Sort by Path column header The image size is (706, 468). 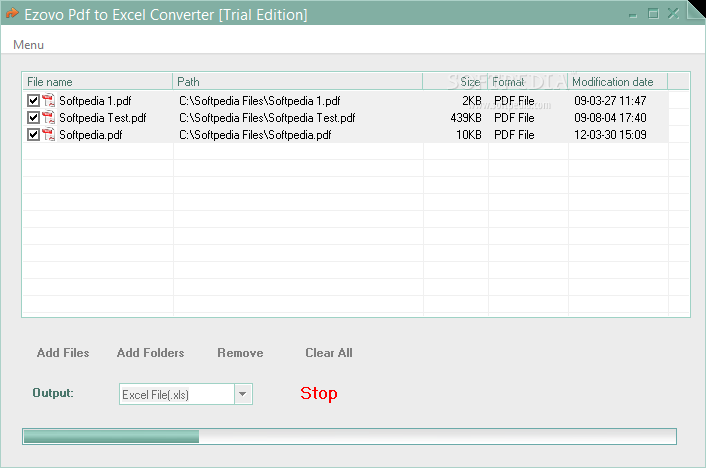[297, 82]
